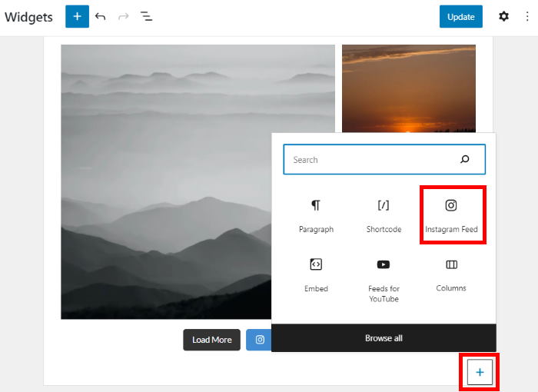Open the List View outline
This screenshot has height=392, width=538.
[x=147, y=16]
